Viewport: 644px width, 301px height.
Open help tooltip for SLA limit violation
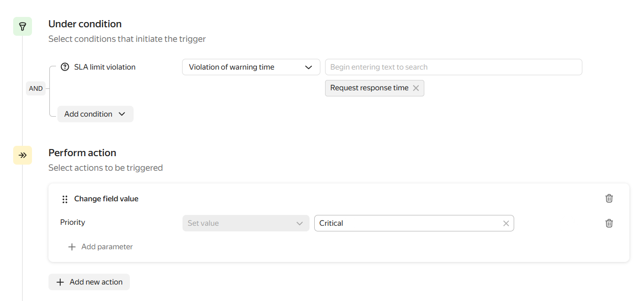point(65,67)
